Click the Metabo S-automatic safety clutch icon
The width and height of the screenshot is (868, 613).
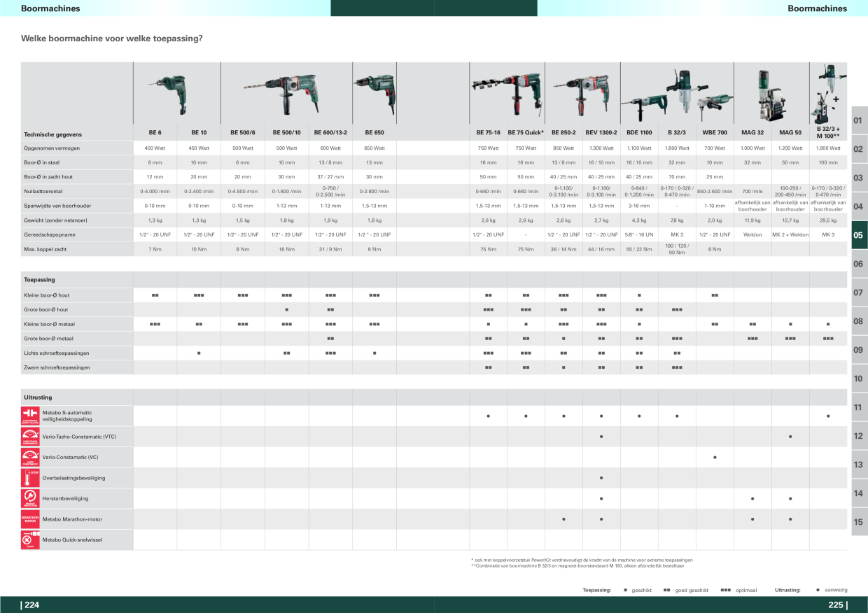pos(30,416)
